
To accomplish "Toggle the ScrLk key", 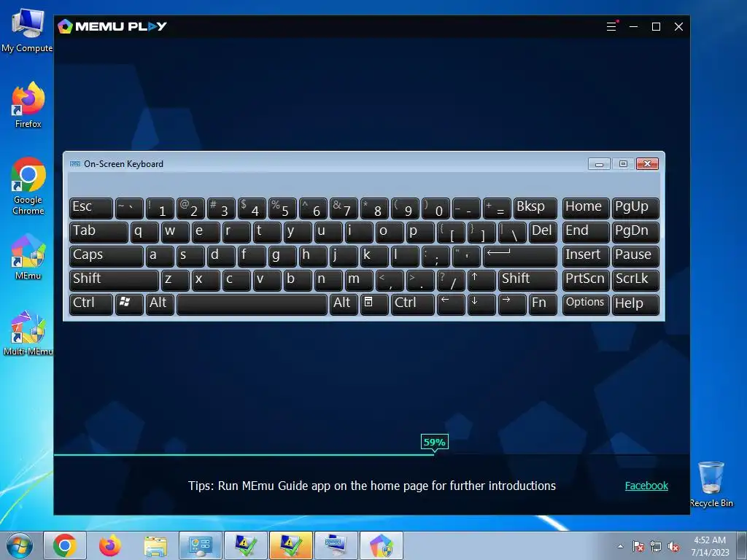I will tap(635, 281).
